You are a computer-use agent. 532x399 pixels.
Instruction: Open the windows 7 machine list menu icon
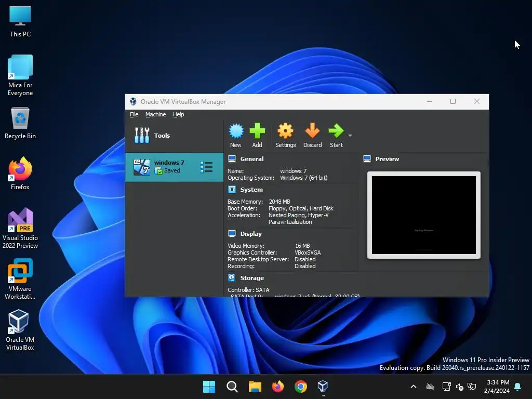[x=206, y=167]
